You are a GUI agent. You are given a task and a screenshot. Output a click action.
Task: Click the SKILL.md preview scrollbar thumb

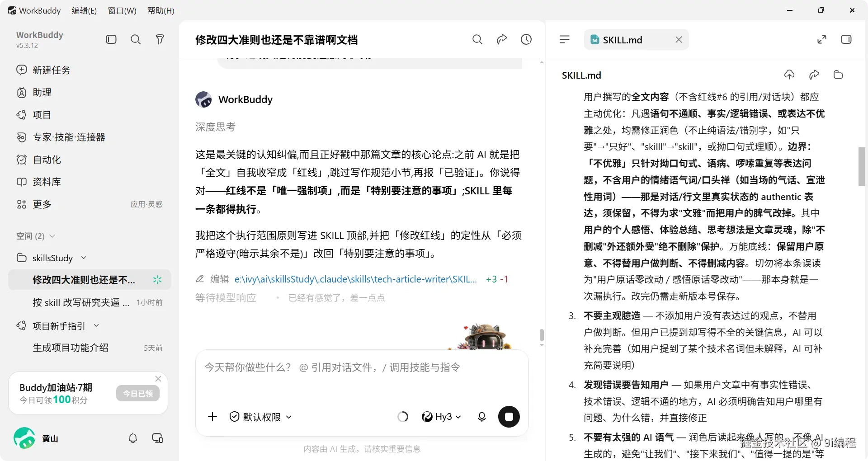(x=862, y=166)
